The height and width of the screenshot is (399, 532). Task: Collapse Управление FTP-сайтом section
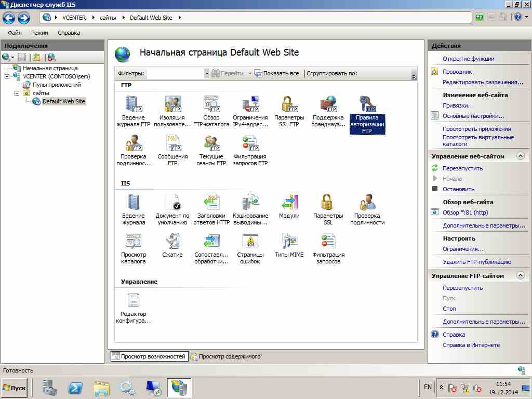tap(520, 275)
